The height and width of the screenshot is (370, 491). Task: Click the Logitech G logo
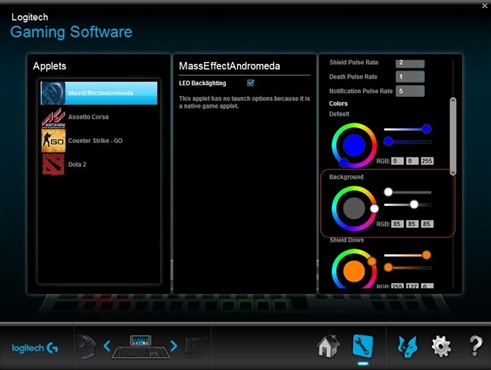[35, 348]
